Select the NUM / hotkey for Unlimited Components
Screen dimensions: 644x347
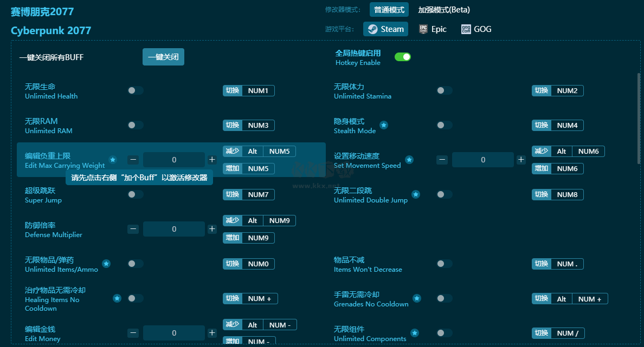click(558, 333)
